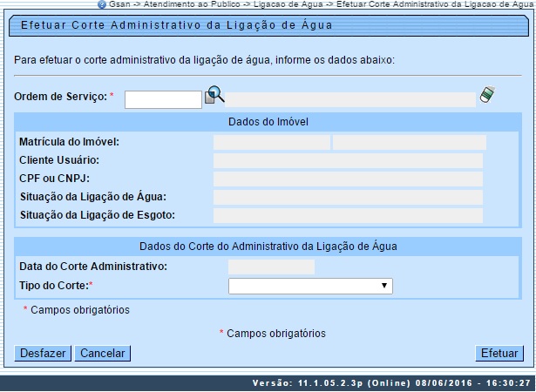Clear Ordem de Serviço with eraser icon
Screen dimensions: 536x392
click(x=487, y=94)
